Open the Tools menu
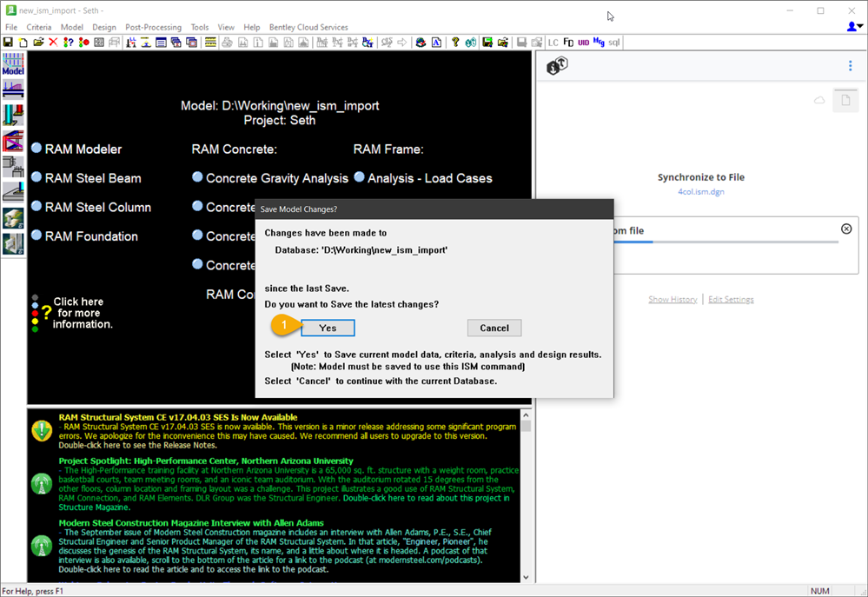This screenshot has width=868, height=597. click(x=200, y=27)
